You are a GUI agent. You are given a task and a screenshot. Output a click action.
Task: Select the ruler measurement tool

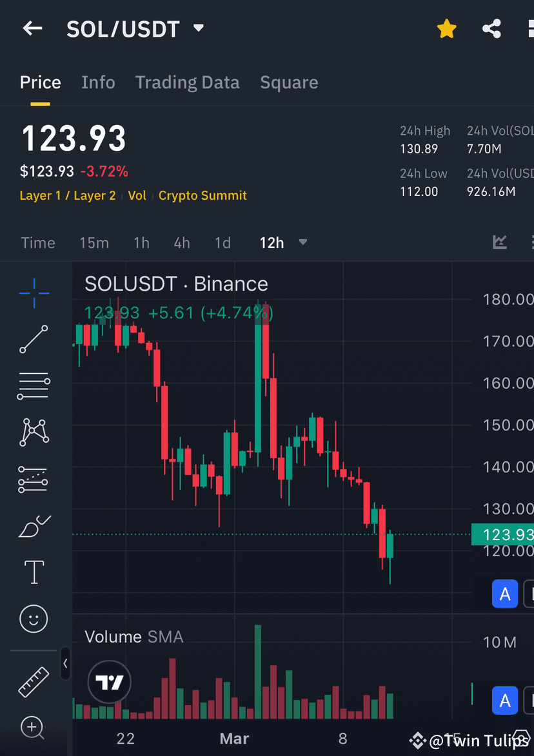[x=33, y=682]
